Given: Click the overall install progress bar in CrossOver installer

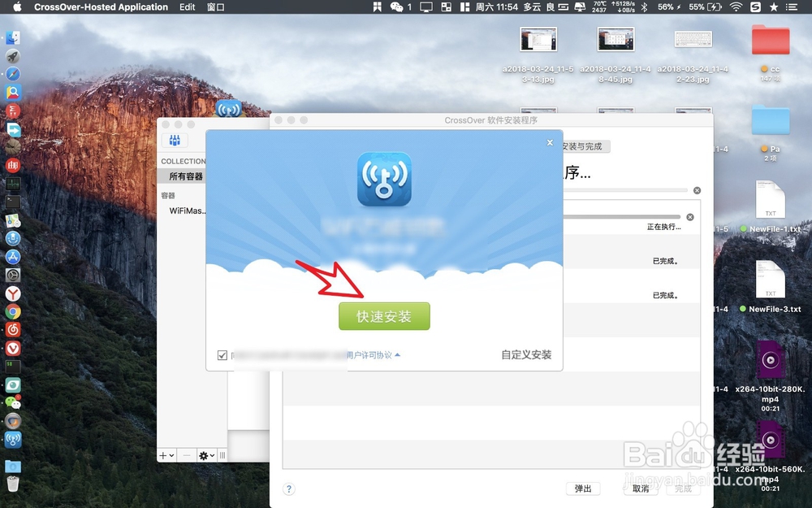Looking at the screenshot, I should click(625, 190).
